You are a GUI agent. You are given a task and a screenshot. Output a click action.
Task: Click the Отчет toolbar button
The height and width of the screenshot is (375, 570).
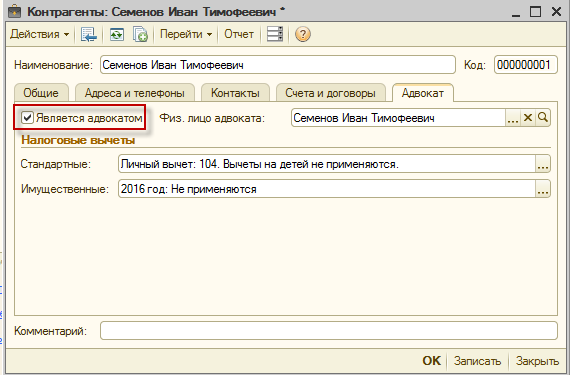tap(239, 34)
